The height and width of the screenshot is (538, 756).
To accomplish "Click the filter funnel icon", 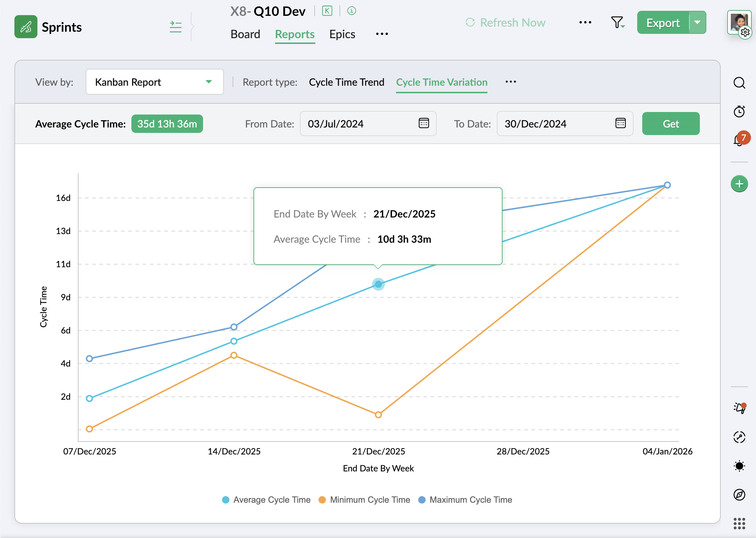I will coord(617,23).
